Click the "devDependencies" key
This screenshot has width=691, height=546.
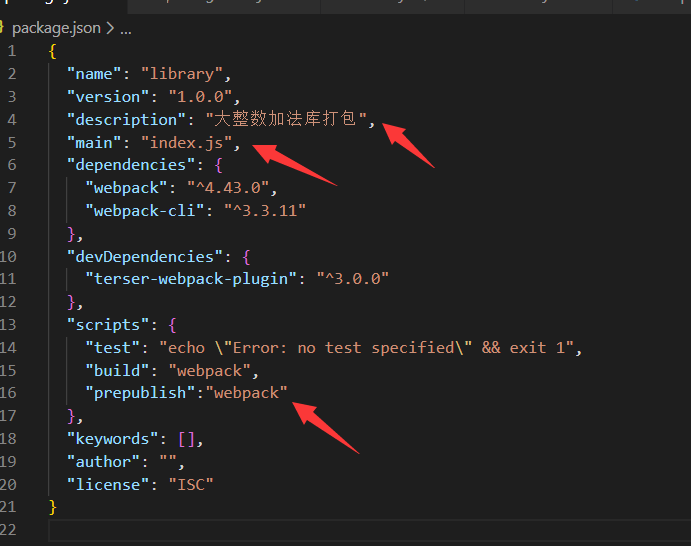(145, 257)
